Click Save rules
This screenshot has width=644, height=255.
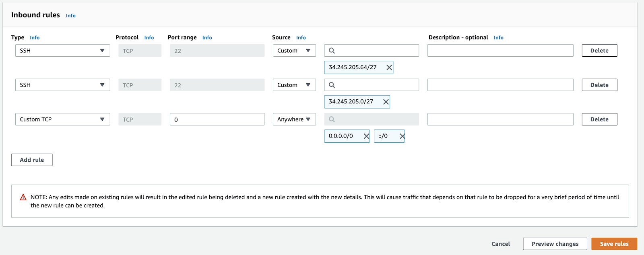click(x=614, y=244)
